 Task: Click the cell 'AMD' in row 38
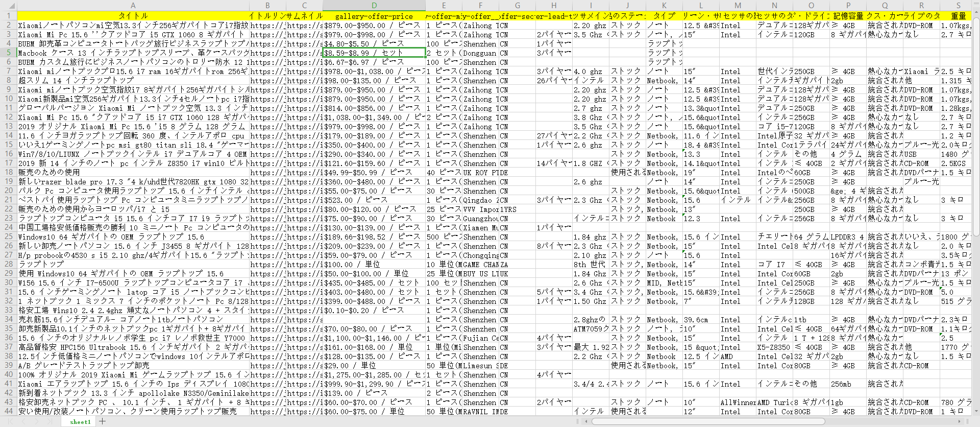point(738,356)
